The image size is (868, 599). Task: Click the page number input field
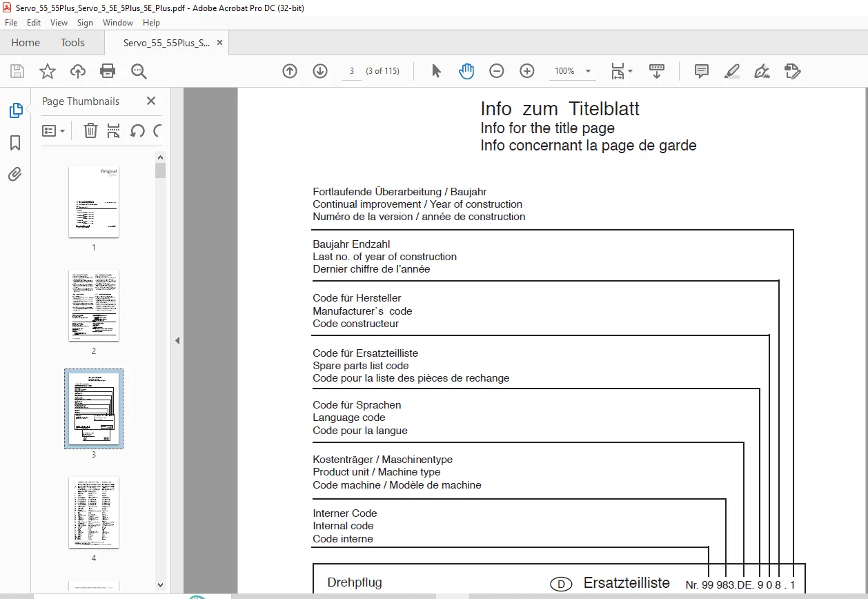coord(351,71)
